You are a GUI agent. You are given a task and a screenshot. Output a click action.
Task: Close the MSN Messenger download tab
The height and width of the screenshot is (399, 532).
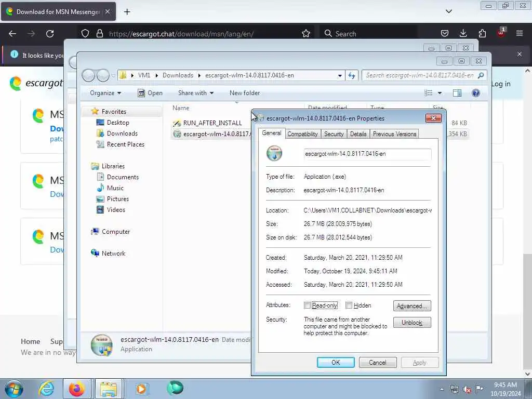click(108, 11)
